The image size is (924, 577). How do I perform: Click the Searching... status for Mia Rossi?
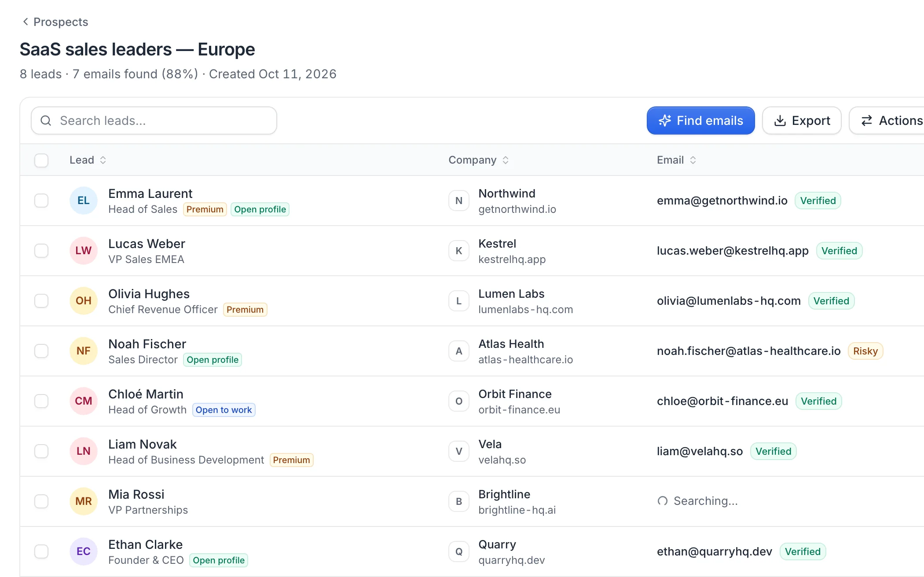click(698, 501)
